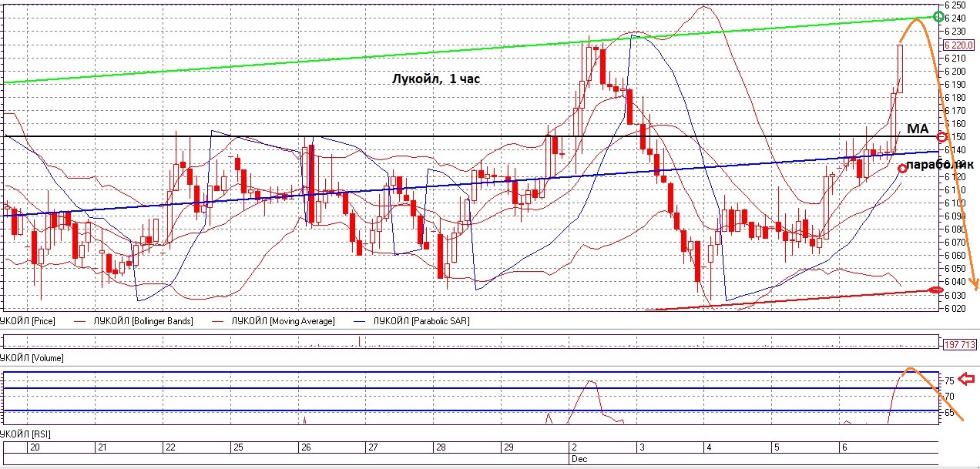Select date 6 on the time axis

(844, 447)
